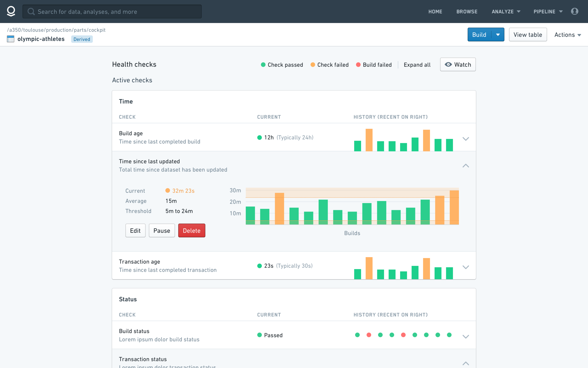The width and height of the screenshot is (588, 368).
Task: Click Expand all link
Action: point(417,65)
